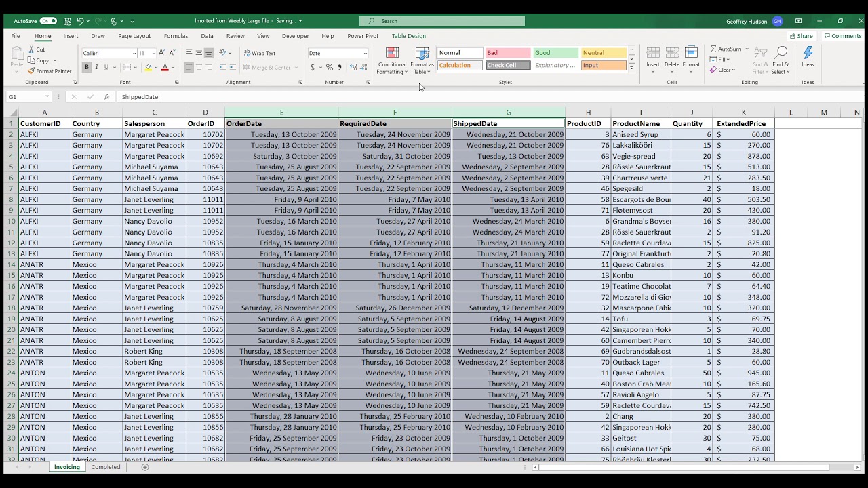
Task: Open the Ideas lightning-bolt pane
Action: point(808,57)
